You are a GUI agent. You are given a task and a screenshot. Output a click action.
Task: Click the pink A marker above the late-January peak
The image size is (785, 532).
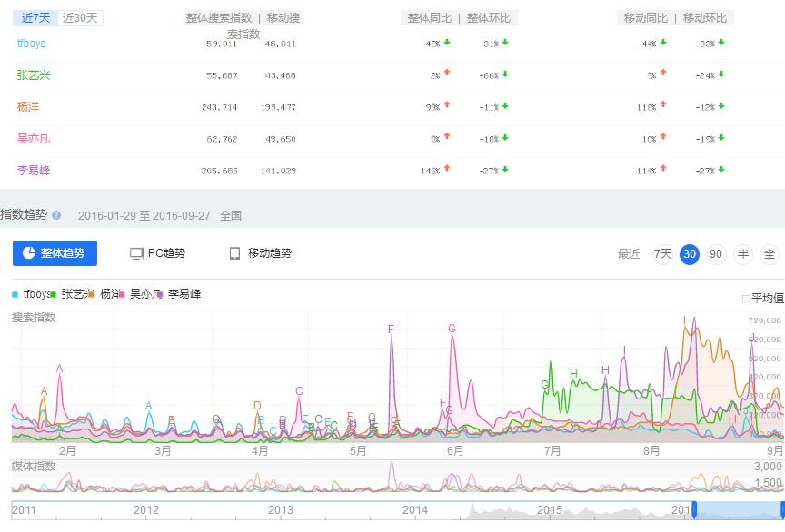[60, 369]
